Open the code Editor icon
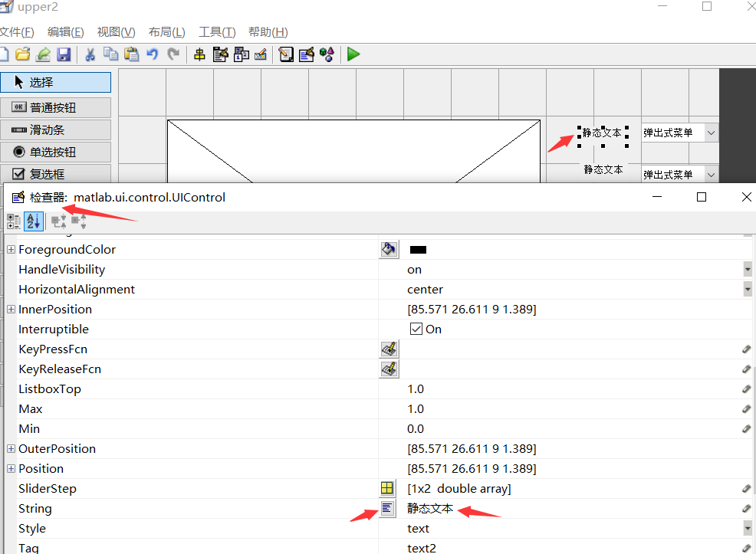Viewport: 756px width, 554px height. tap(286, 54)
